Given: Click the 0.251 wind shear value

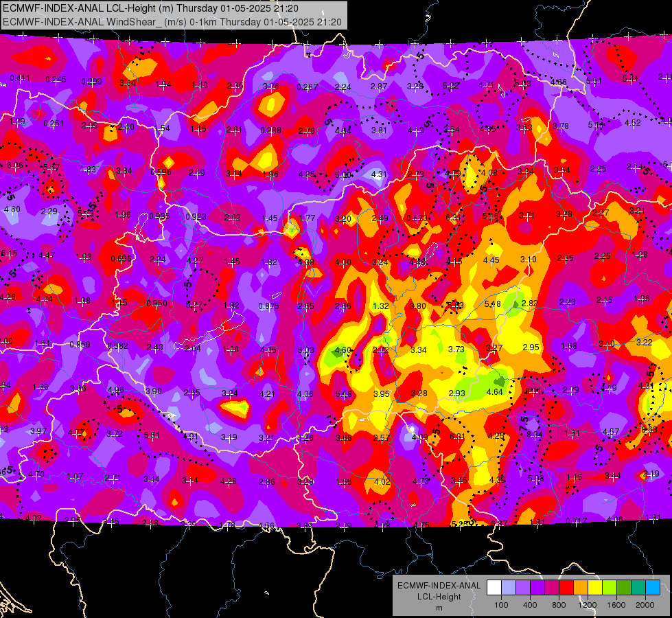Looking at the screenshot, I should pyautogui.click(x=54, y=124).
